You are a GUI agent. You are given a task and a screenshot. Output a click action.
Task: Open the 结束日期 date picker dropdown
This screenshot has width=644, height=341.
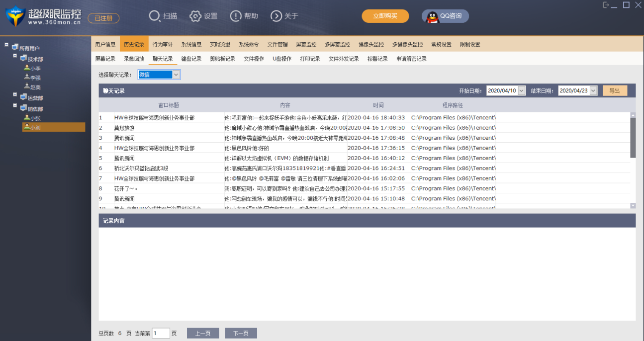click(593, 90)
